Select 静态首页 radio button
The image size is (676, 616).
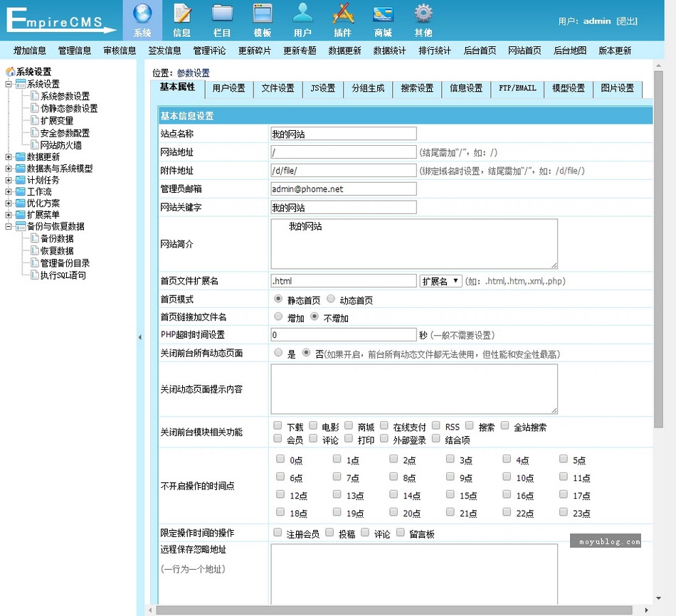pos(278,299)
